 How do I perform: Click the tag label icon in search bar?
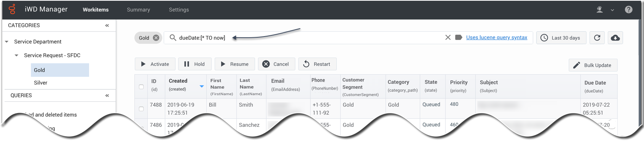[459, 37]
